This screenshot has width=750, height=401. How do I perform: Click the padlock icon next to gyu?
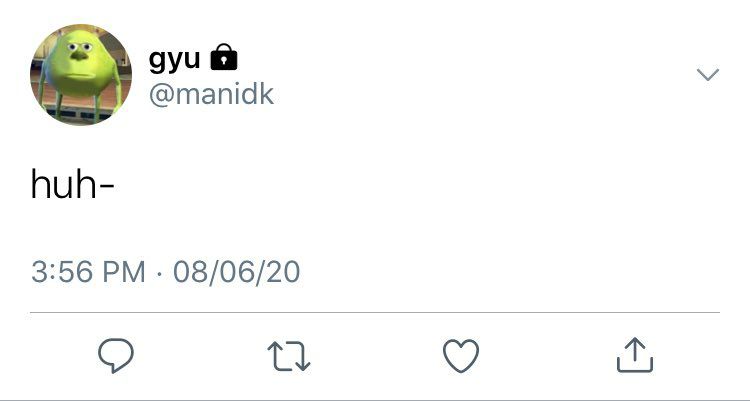224,57
